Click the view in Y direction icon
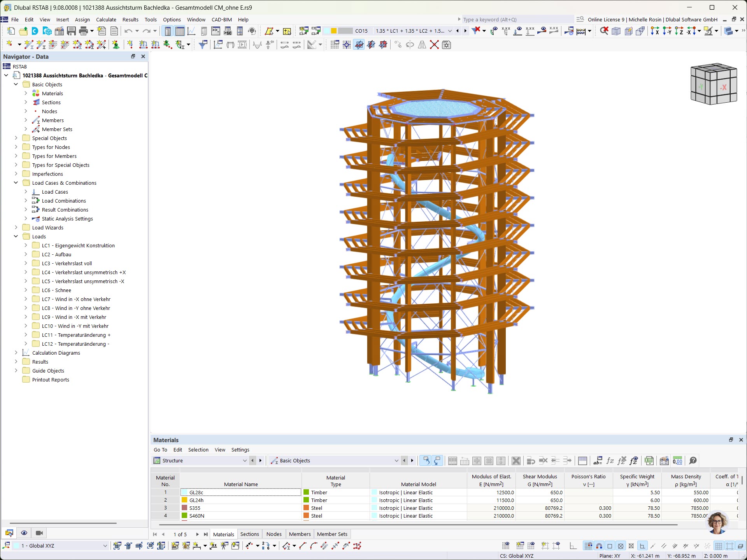Screen dimensions: 747x560 point(667,31)
